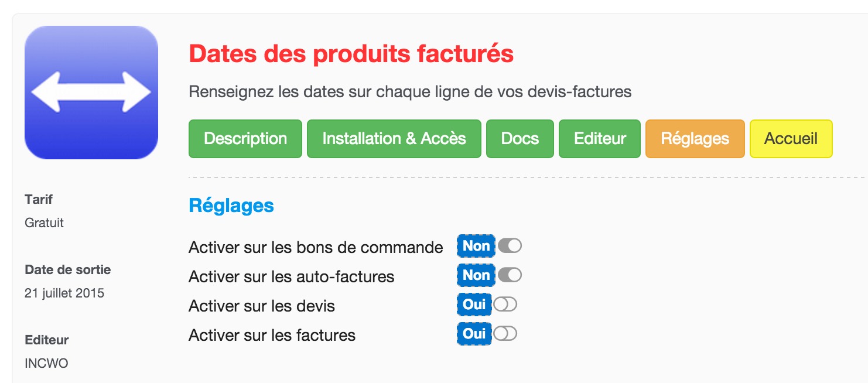
Task: Toggle the factures activation switch
Action: point(505,334)
